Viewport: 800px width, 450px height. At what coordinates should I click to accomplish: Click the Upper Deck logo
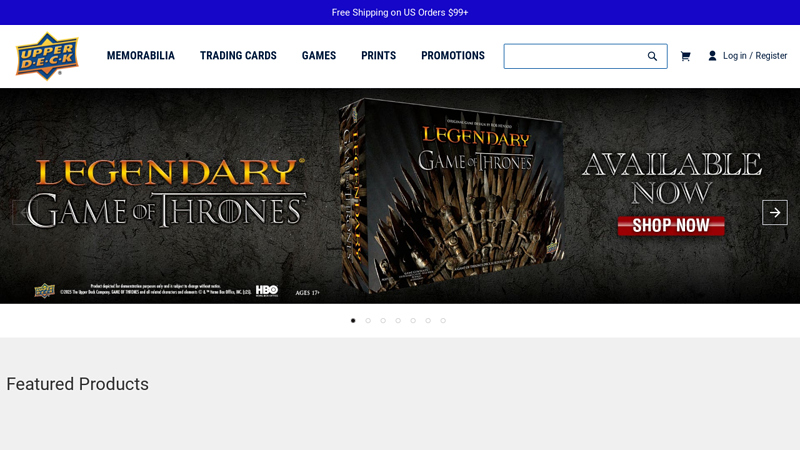(47, 56)
